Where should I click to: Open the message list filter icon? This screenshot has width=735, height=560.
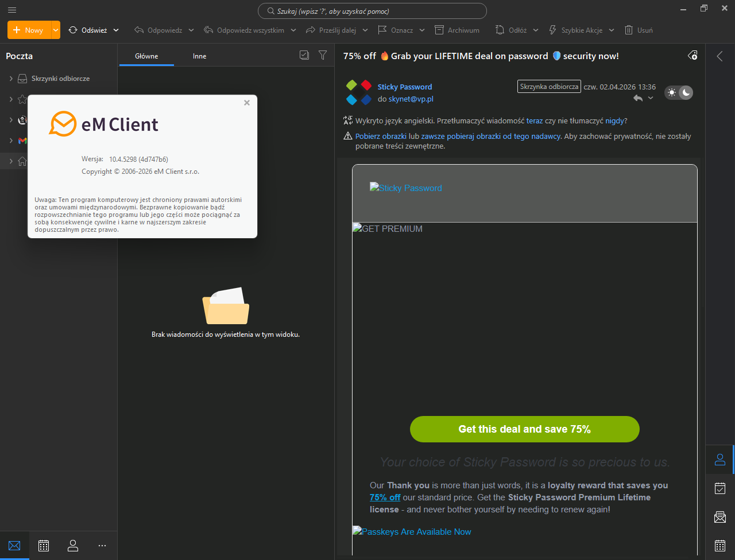pyautogui.click(x=323, y=55)
